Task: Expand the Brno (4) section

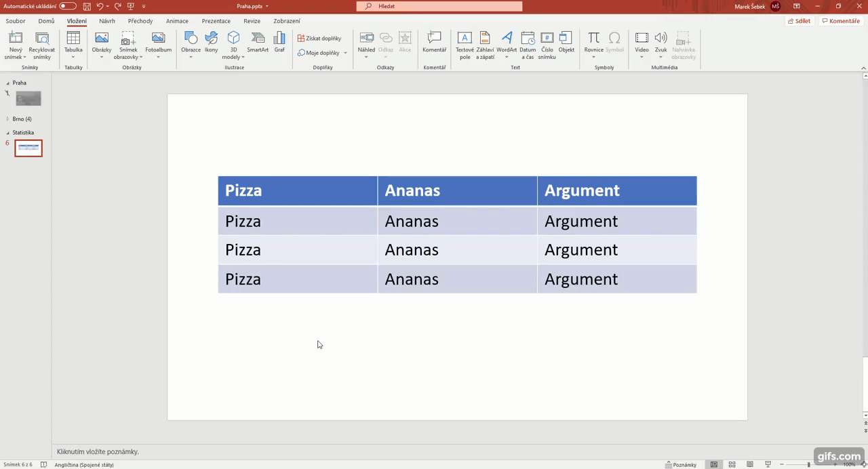Action: [x=8, y=119]
